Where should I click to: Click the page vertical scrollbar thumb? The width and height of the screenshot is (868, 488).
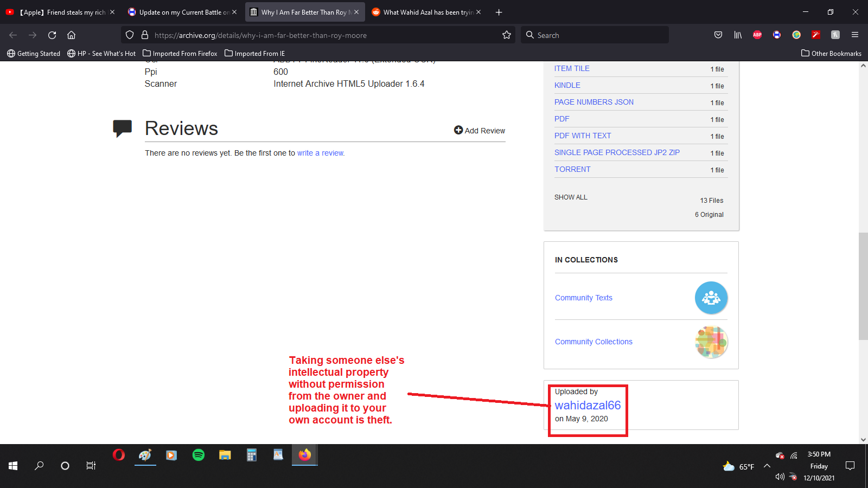click(863, 286)
